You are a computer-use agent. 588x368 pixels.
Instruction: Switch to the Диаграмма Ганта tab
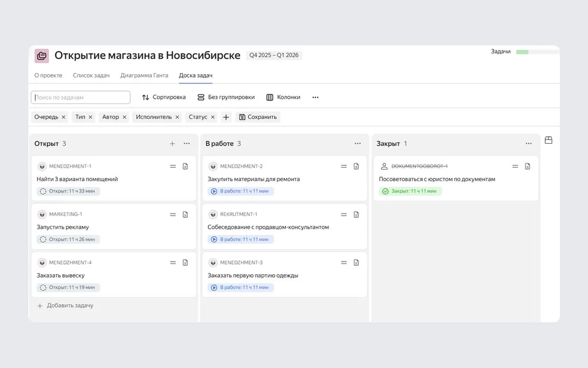[144, 75]
